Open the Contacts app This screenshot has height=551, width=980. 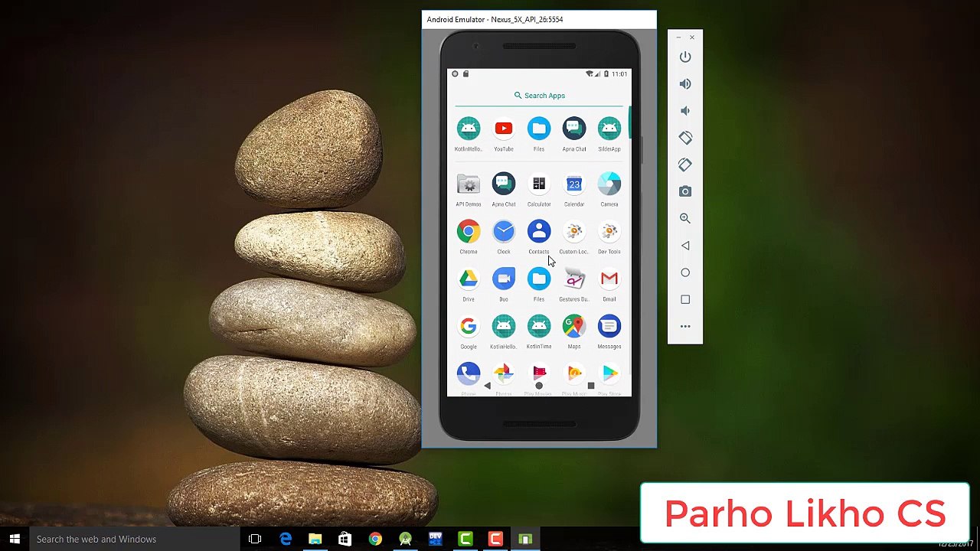point(539,231)
